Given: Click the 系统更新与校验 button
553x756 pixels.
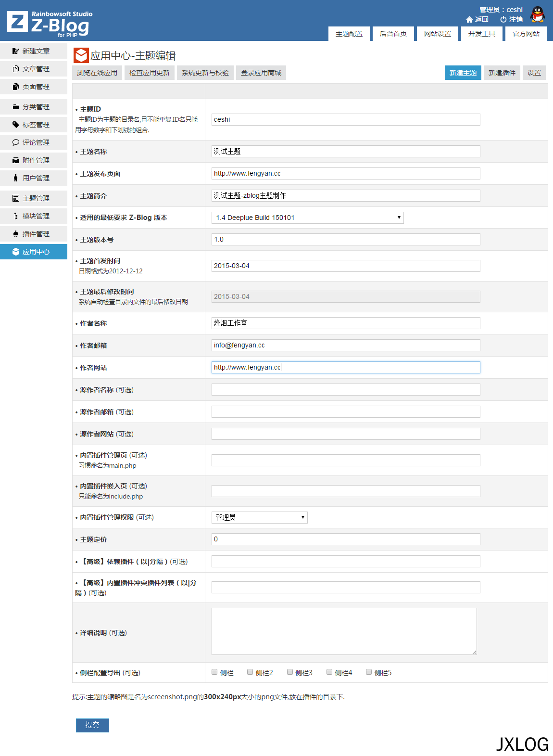Looking at the screenshot, I should 205,73.
